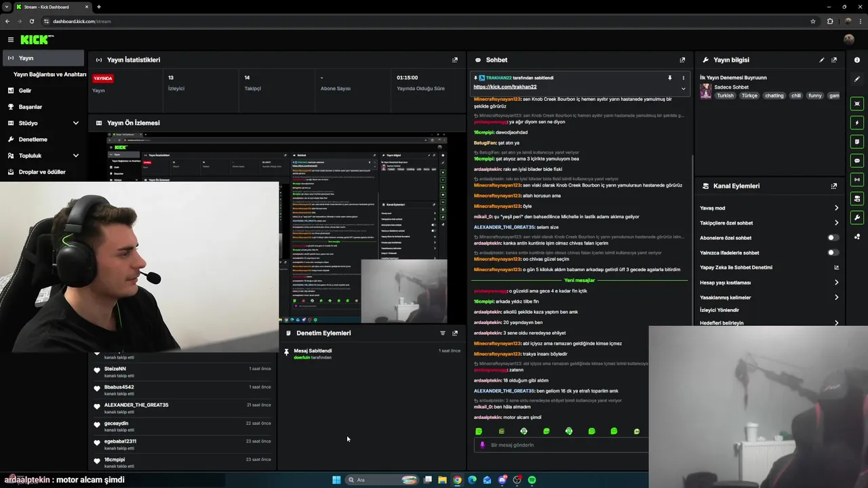Toggle the note moderation widget icon in right sidebar
868x488 pixels.
click(857, 142)
